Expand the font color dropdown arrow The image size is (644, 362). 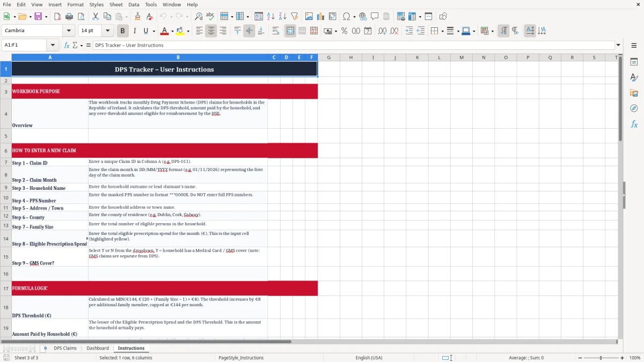pos(172,31)
